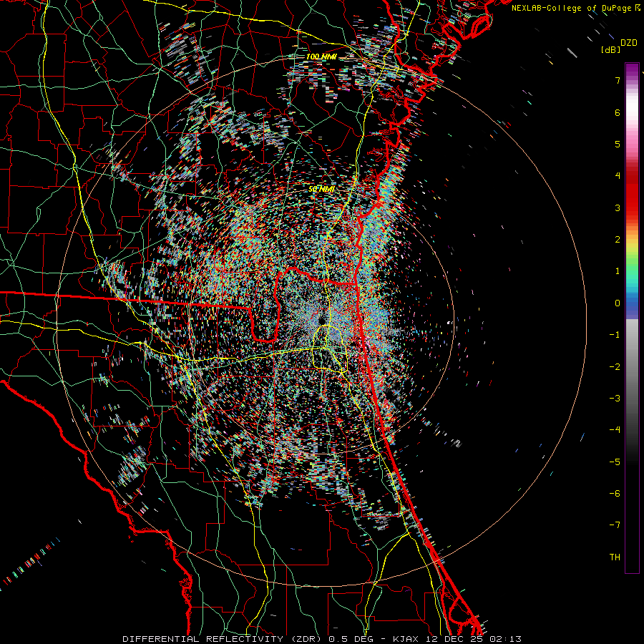This screenshot has width=644, height=644.
Task: Click the -2 value on the dB scale
Action: 615,367
